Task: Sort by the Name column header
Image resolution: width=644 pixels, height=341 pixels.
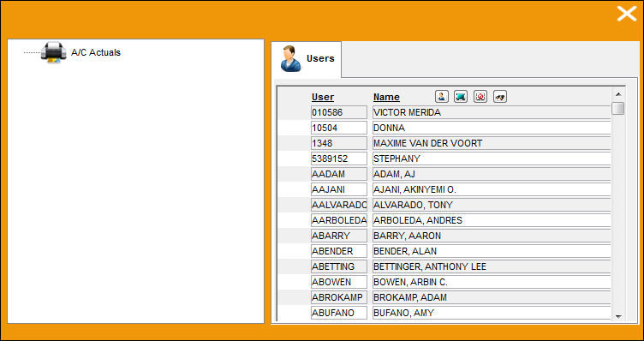Action: coord(386,98)
